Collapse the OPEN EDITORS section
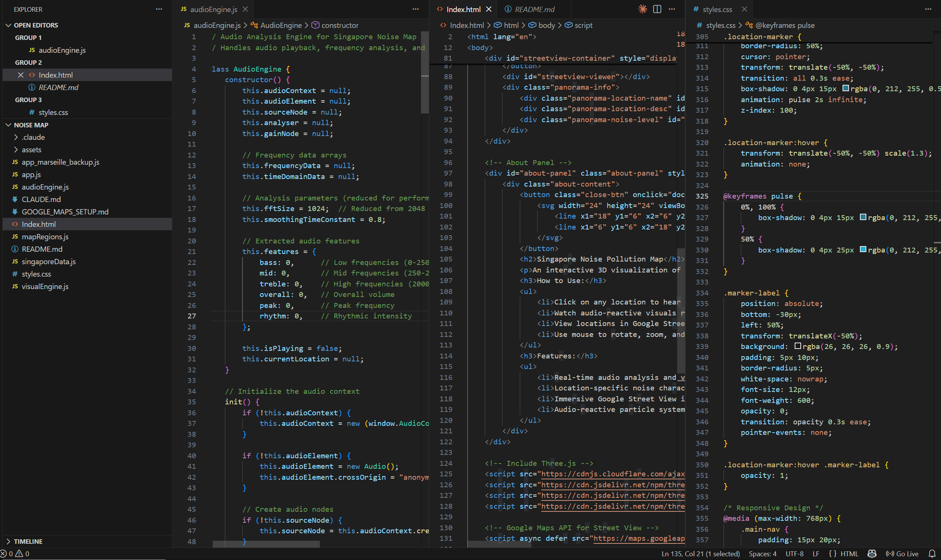This screenshot has height=560, width=941. pos(8,25)
